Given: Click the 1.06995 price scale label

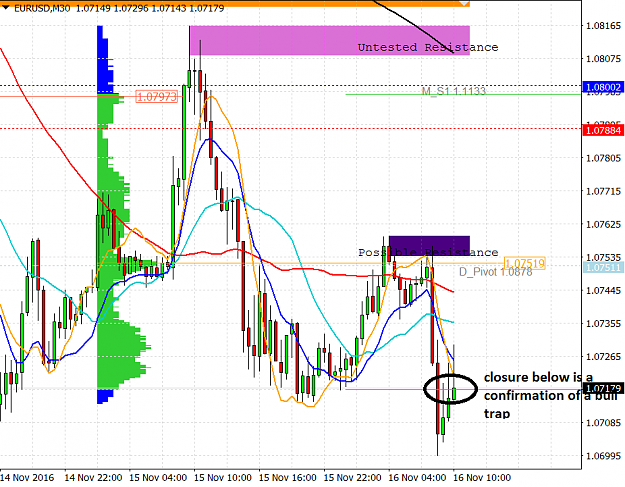Looking at the screenshot, I should click(x=603, y=456).
